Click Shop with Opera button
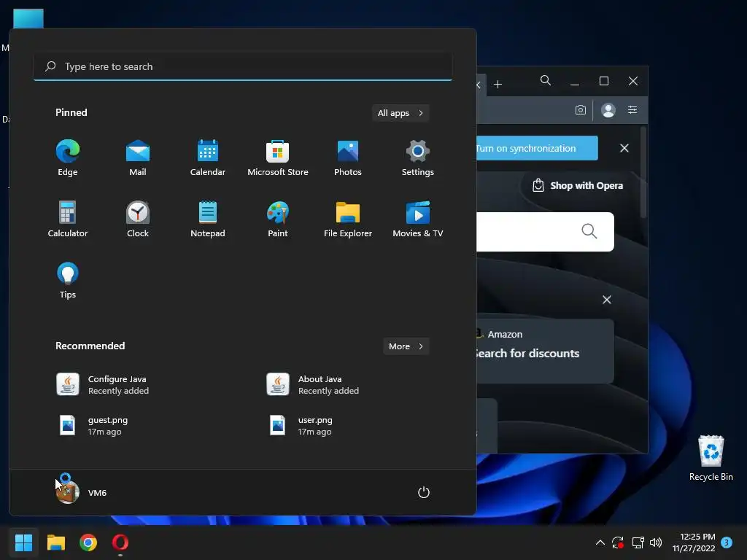747x560 pixels. click(578, 186)
